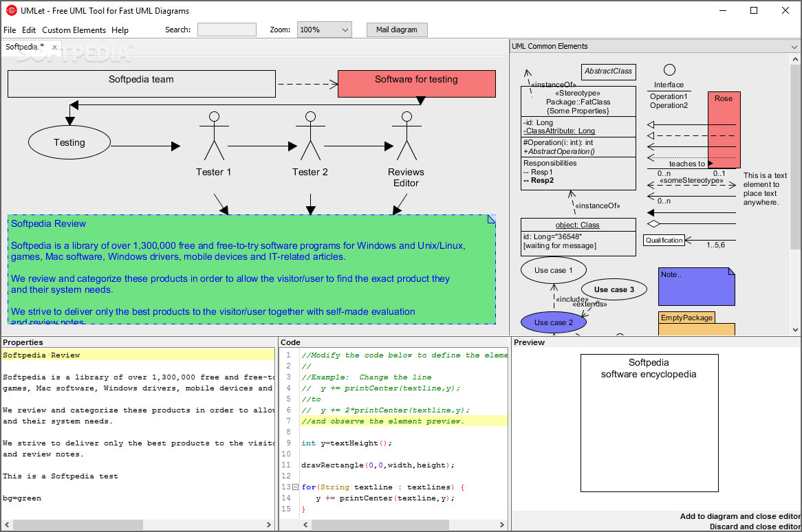Open the Edit menu
The image size is (802, 532).
[x=29, y=30]
